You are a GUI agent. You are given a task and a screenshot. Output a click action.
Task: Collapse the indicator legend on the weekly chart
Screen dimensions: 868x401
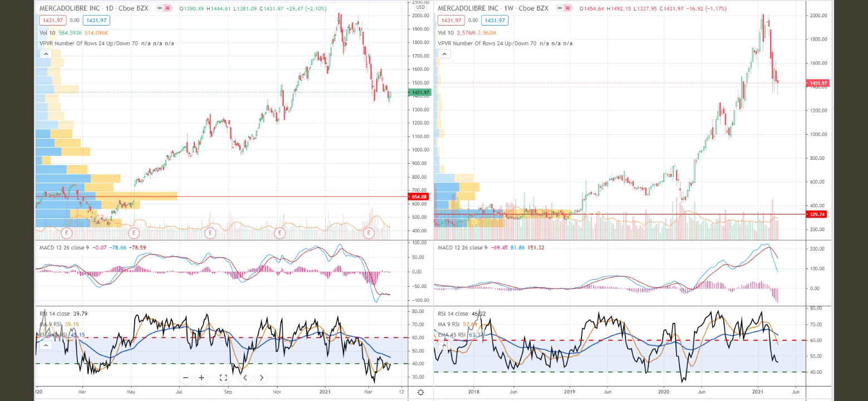(444, 54)
